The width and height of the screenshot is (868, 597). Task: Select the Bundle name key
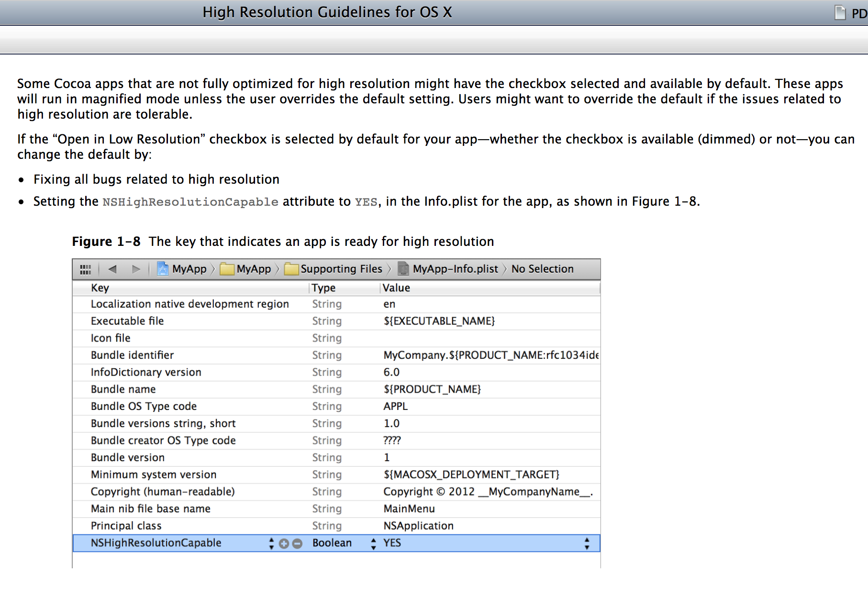pyautogui.click(x=123, y=389)
